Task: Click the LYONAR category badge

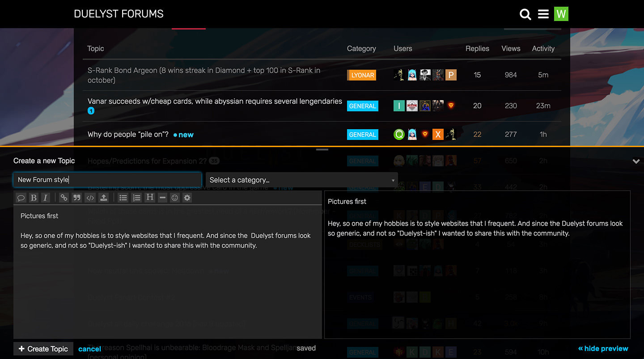Action: (361, 75)
